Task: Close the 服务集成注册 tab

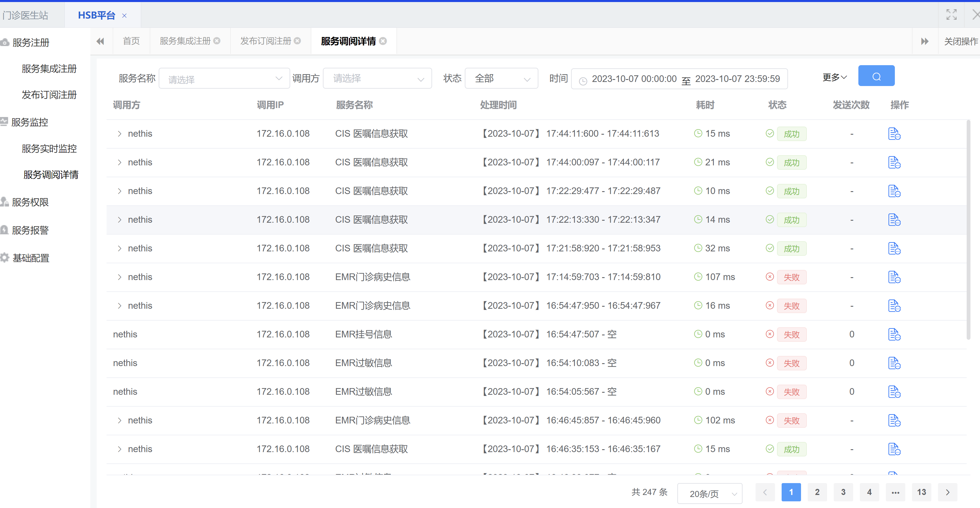Action: [217, 41]
